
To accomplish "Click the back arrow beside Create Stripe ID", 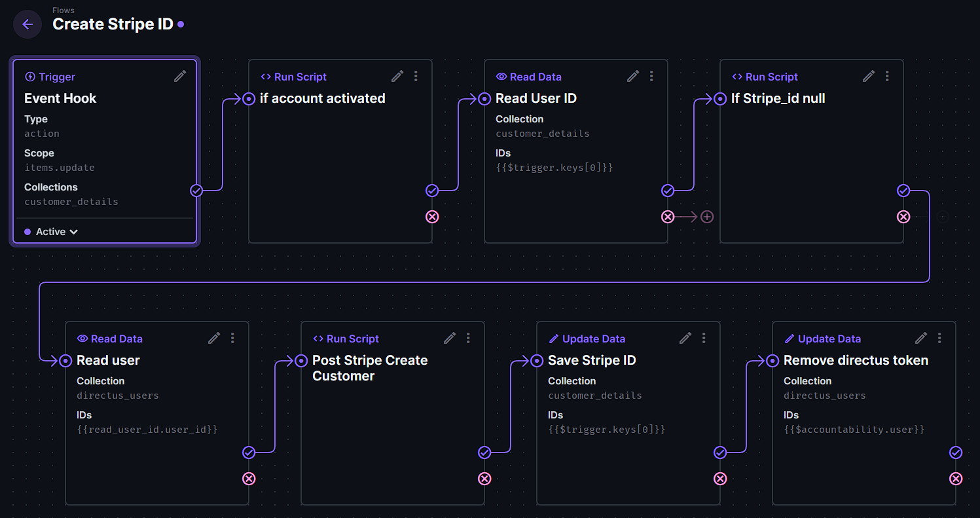I will tap(27, 24).
